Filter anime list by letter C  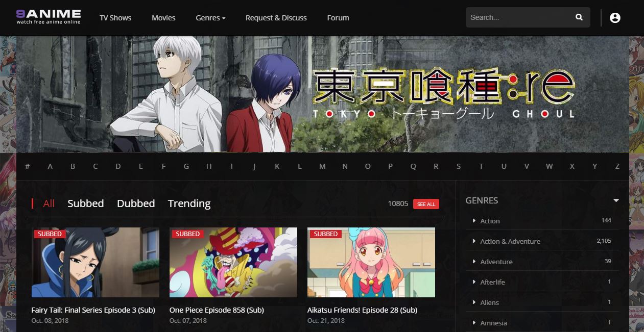(96, 166)
